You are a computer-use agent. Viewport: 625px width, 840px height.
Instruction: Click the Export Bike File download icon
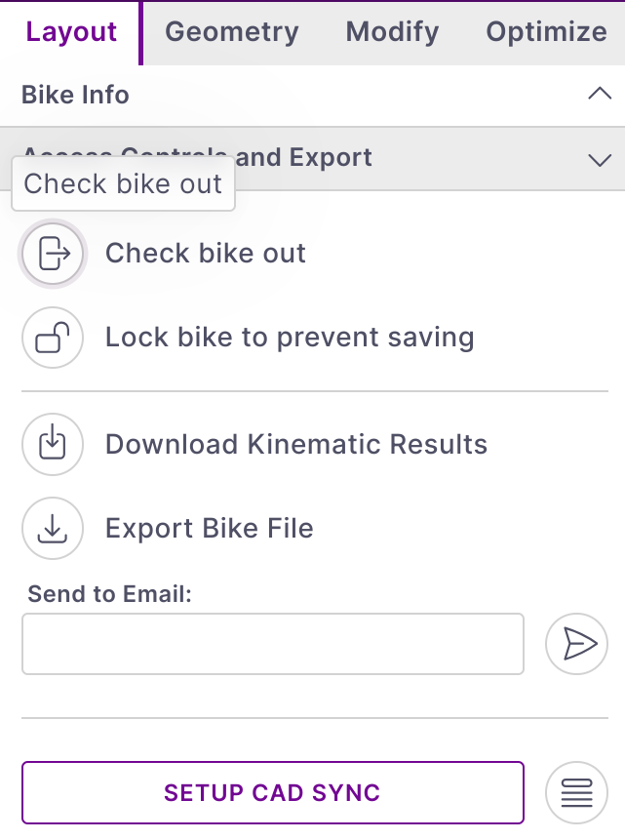[53, 529]
